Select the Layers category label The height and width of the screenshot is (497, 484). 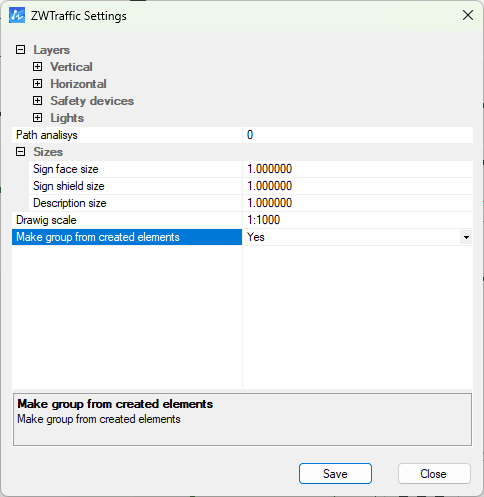click(x=52, y=50)
